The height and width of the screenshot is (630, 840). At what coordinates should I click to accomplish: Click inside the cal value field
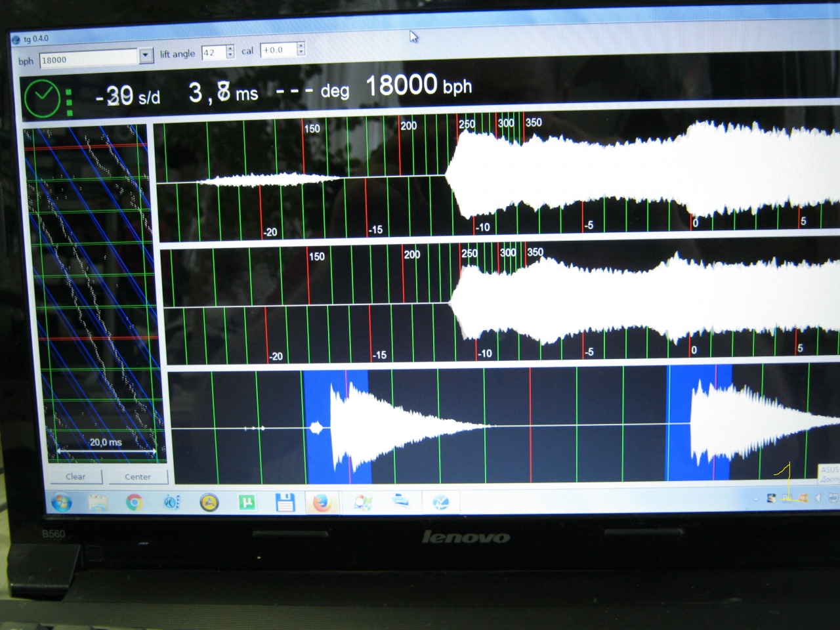pos(278,50)
